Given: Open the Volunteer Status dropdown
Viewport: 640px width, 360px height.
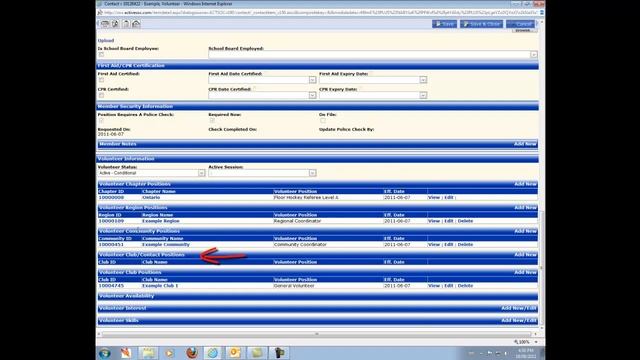Looking at the screenshot, I should pyautogui.click(x=201, y=173).
